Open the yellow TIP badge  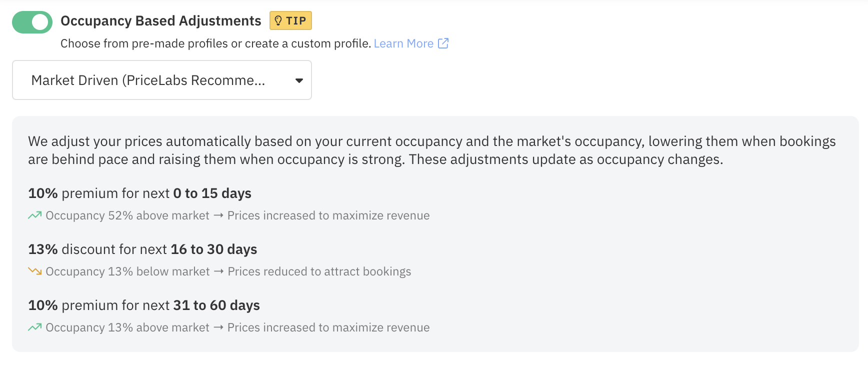(x=290, y=20)
